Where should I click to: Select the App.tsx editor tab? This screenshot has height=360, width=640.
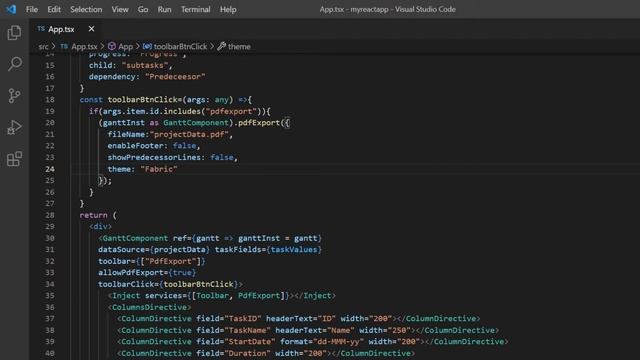point(61,29)
